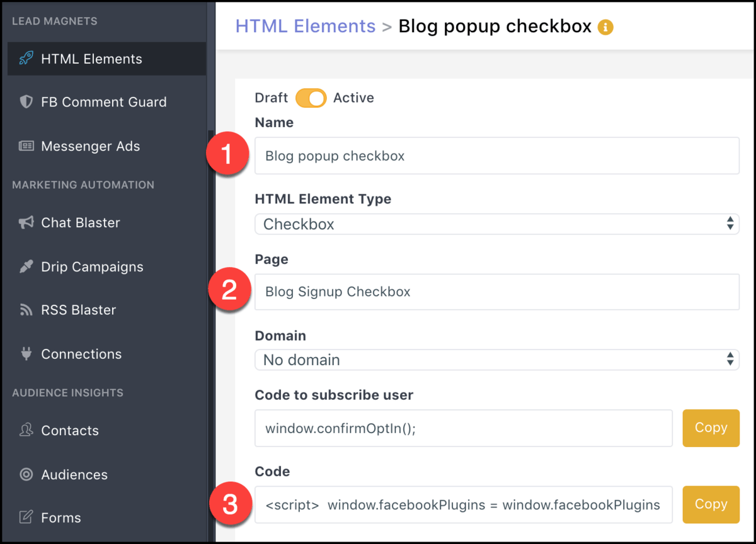Viewport: 756px width, 544px height.
Task: Click the eyedropper icon beside Drip Campaigns
Action: click(26, 266)
